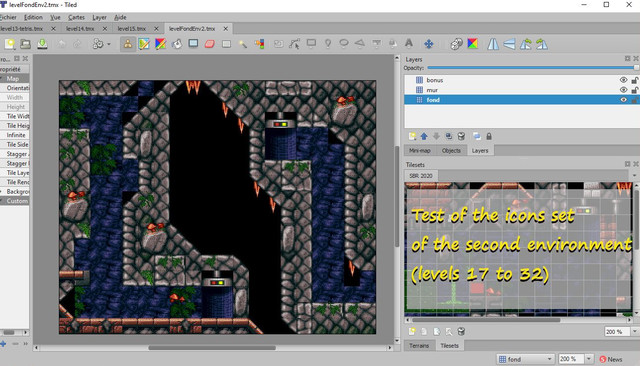Screen dimensions: 640x366
Task: Toggle the lock on the bonus layer
Action: tap(635, 80)
